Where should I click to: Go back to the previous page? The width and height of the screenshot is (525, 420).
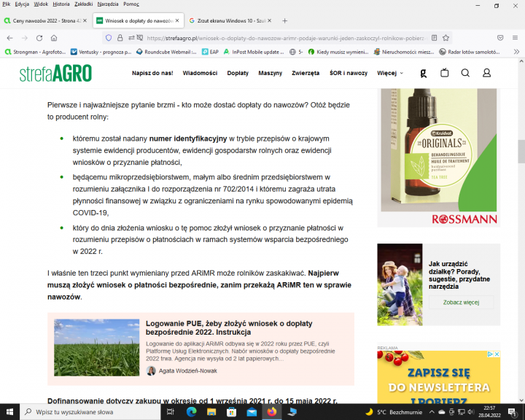[9, 38]
